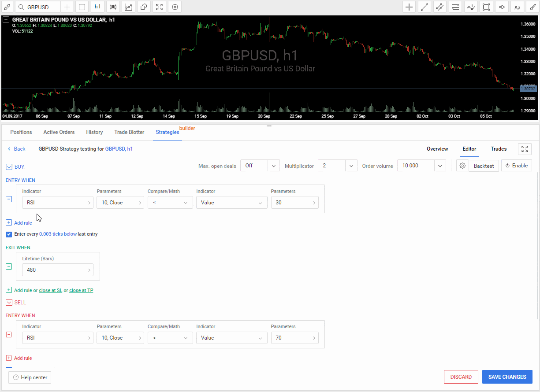Open the indicators chart icon
The height and width of the screenshot is (392, 540).
point(129,7)
